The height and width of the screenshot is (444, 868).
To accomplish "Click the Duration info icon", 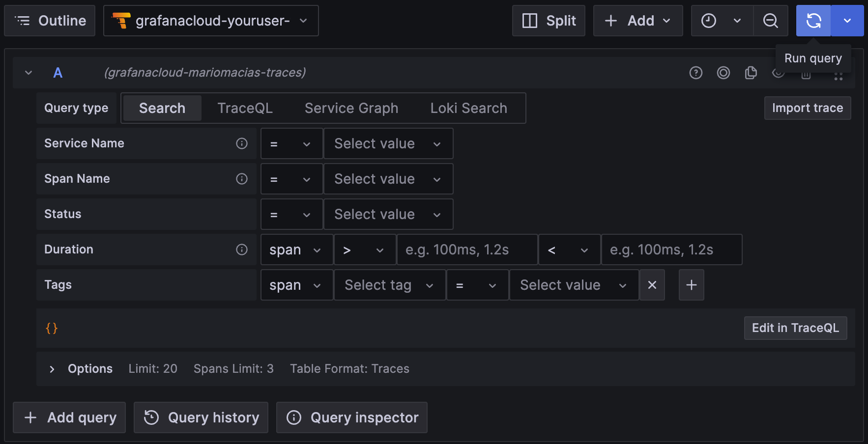I will pyautogui.click(x=242, y=250).
